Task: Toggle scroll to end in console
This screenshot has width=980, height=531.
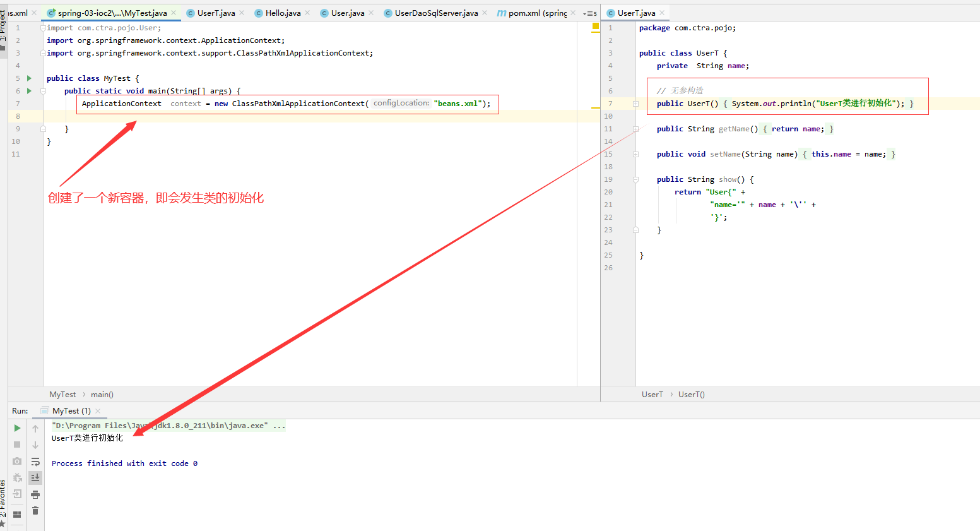Action: (35, 478)
